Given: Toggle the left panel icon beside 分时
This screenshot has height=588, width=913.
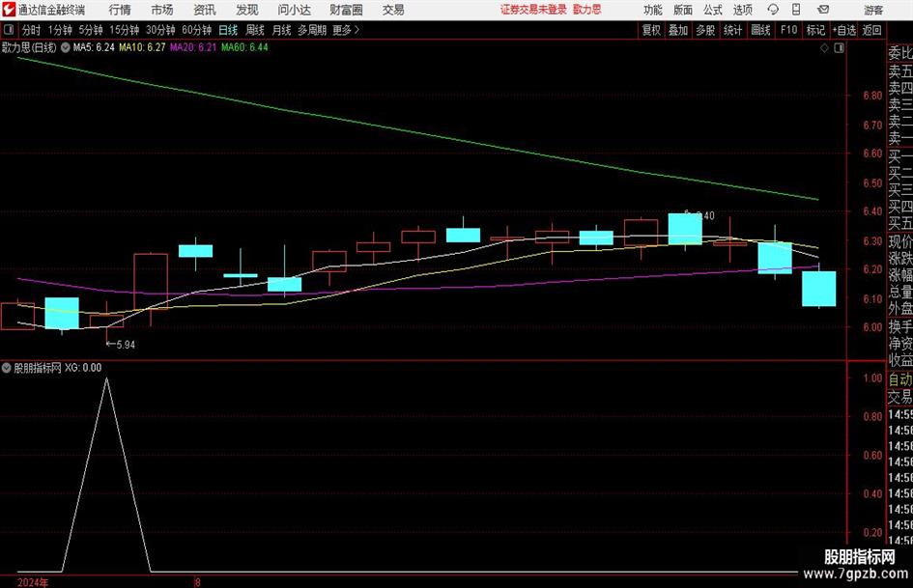Looking at the screenshot, I should [x=9, y=30].
